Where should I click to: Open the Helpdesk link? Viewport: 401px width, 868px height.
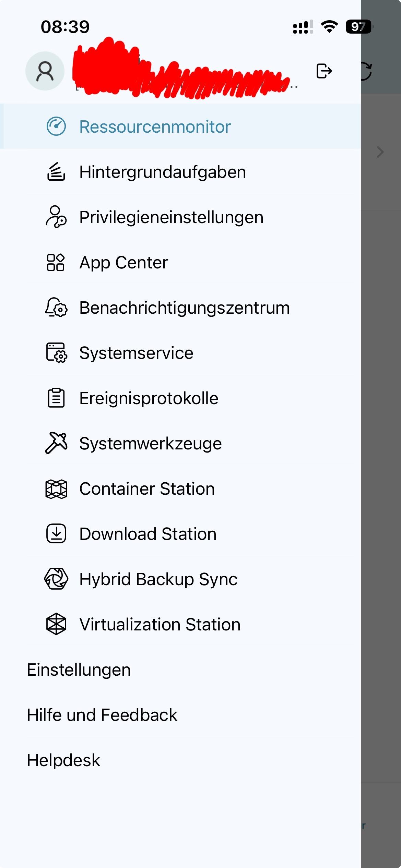pyautogui.click(x=63, y=760)
